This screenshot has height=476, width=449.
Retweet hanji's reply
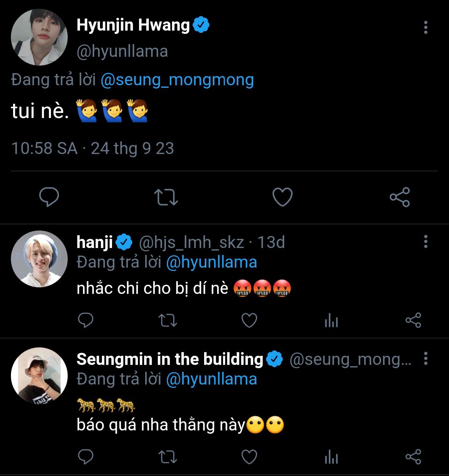(168, 320)
